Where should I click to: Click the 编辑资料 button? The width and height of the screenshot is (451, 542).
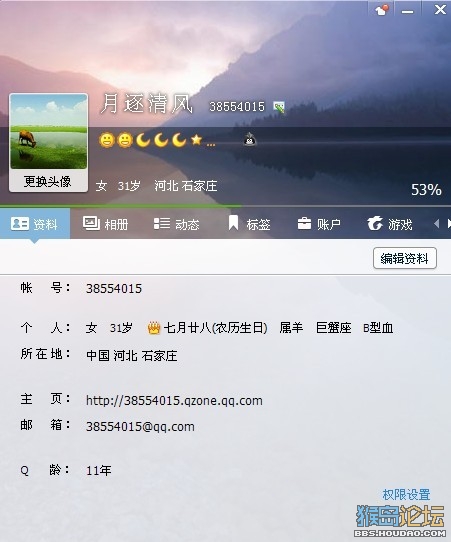(405, 258)
